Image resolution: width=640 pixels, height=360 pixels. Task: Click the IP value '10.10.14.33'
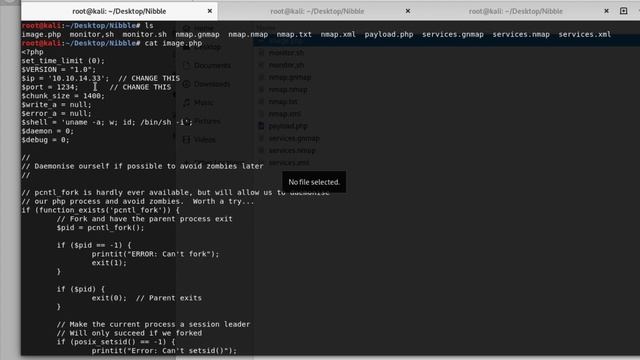(76, 78)
